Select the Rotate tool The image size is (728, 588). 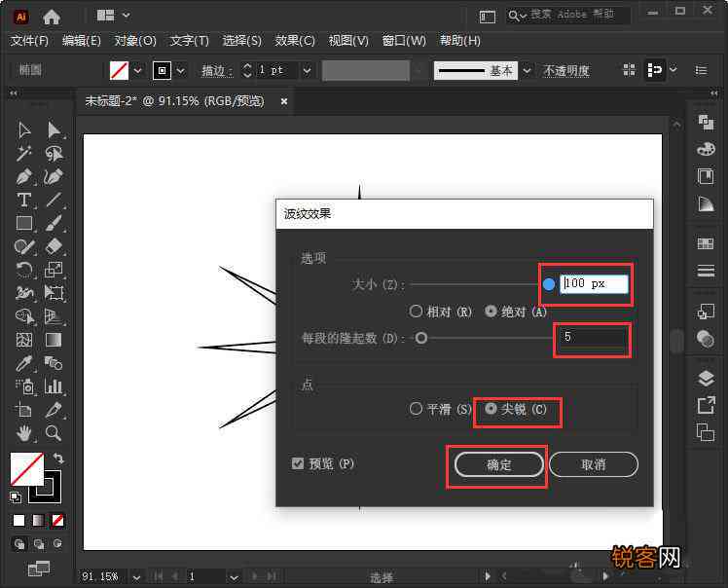[x=24, y=270]
